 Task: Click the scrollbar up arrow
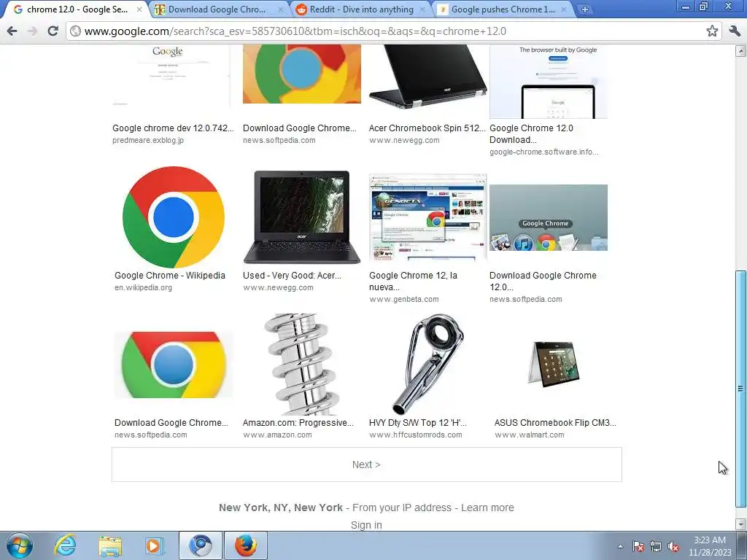pos(741,50)
